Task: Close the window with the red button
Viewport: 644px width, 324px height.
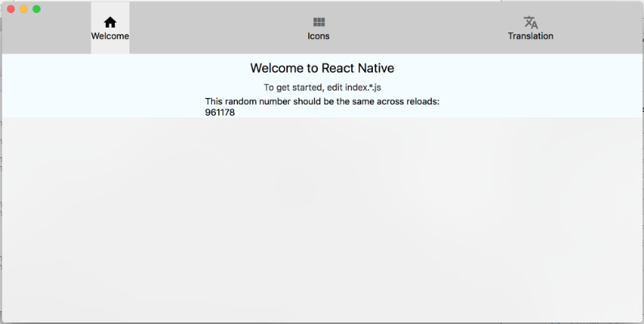Action: [11, 9]
